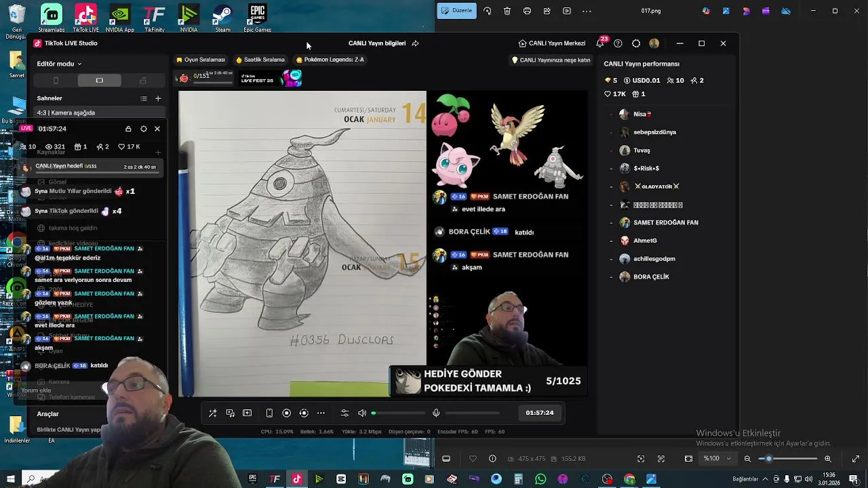Mute the speaker audio

coord(362,413)
